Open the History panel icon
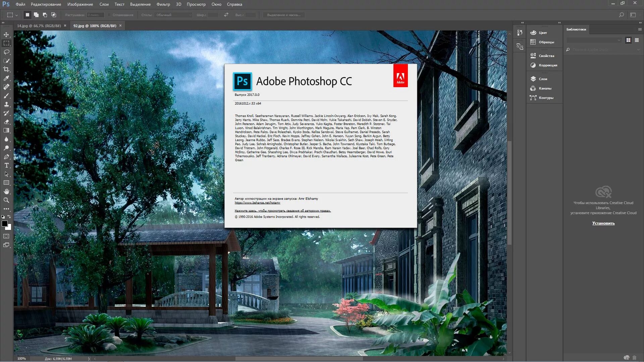The height and width of the screenshot is (362, 644). click(x=520, y=33)
